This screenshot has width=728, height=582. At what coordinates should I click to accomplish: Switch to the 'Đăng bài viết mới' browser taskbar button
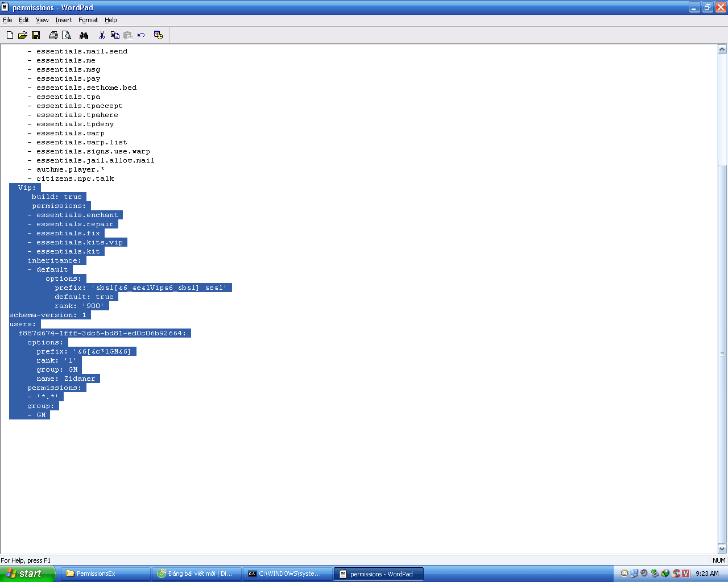(197, 573)
